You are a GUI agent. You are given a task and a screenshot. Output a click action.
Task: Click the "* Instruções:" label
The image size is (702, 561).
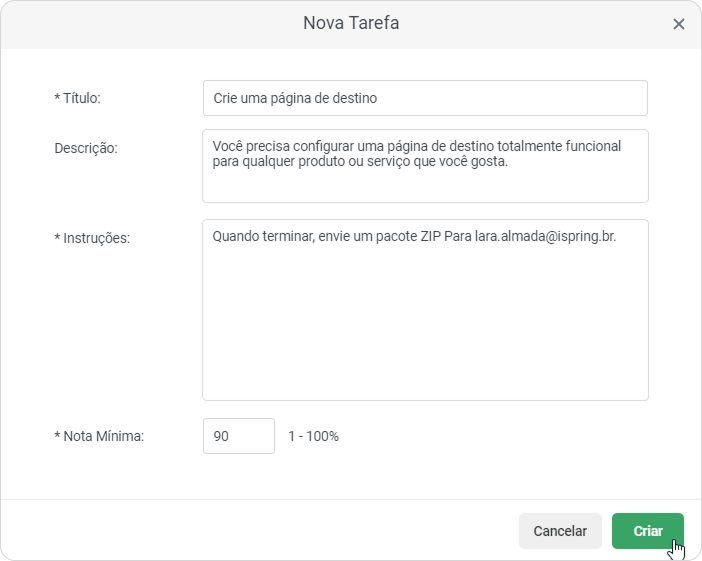pyautogui.click(x=93, y=239)
